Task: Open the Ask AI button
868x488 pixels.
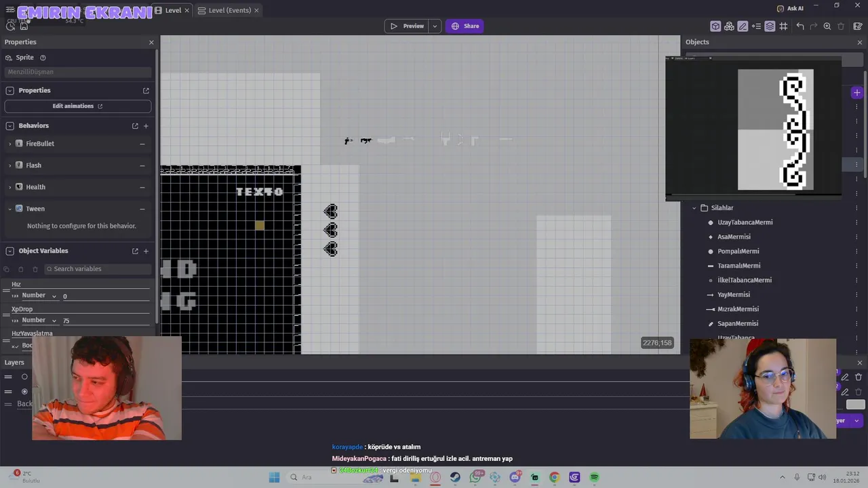Action: [790, 8]
